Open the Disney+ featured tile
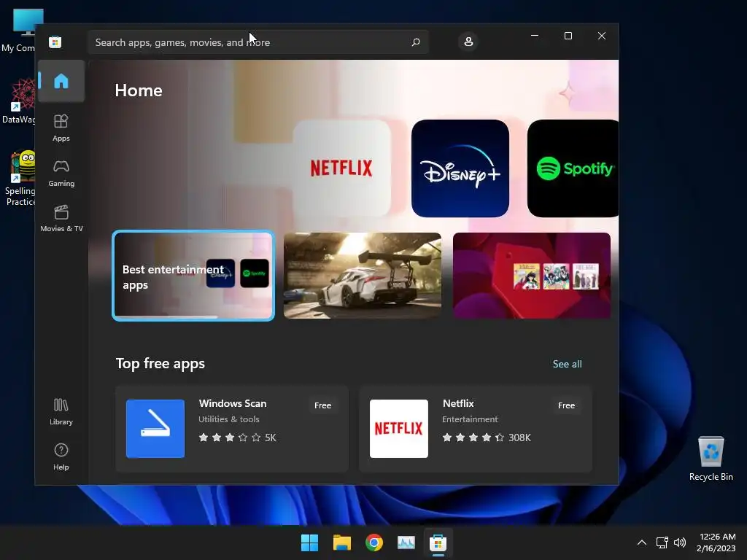The width and height of the screenshot is (747, 560). point(460,168)
